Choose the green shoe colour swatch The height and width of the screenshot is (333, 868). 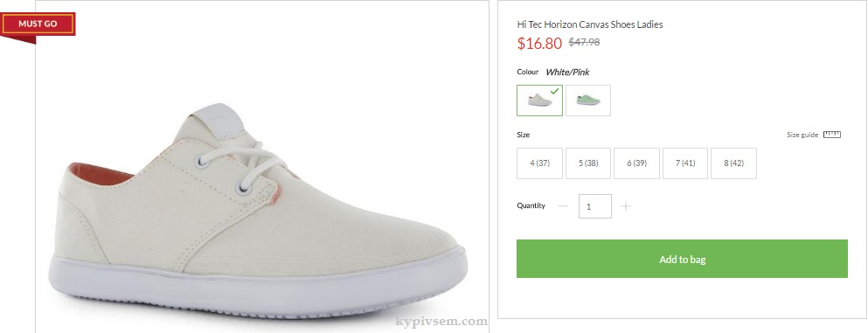(x=588, y=101)
